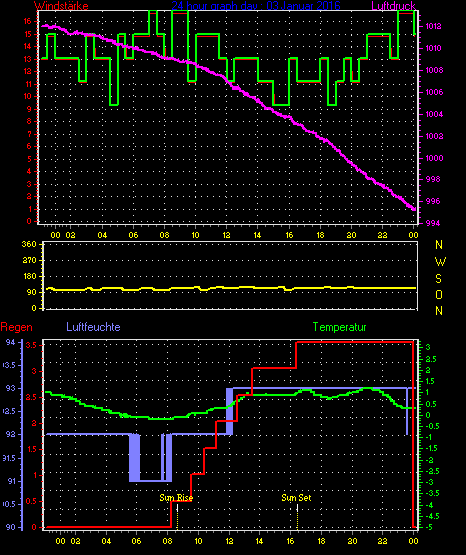
Task: Click the 994 pressure axis value
Action: (x=433, y=223)
